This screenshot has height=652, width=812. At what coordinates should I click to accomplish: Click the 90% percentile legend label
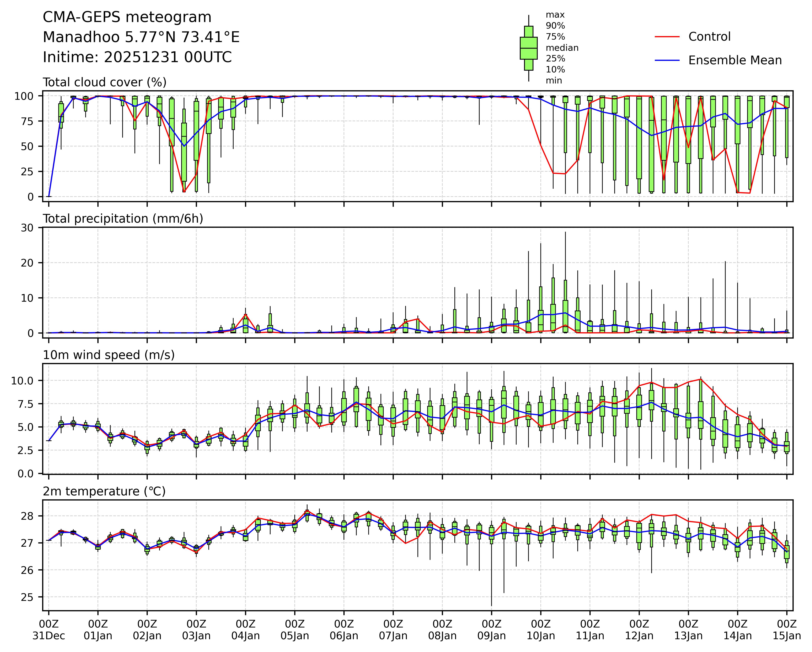555,26
